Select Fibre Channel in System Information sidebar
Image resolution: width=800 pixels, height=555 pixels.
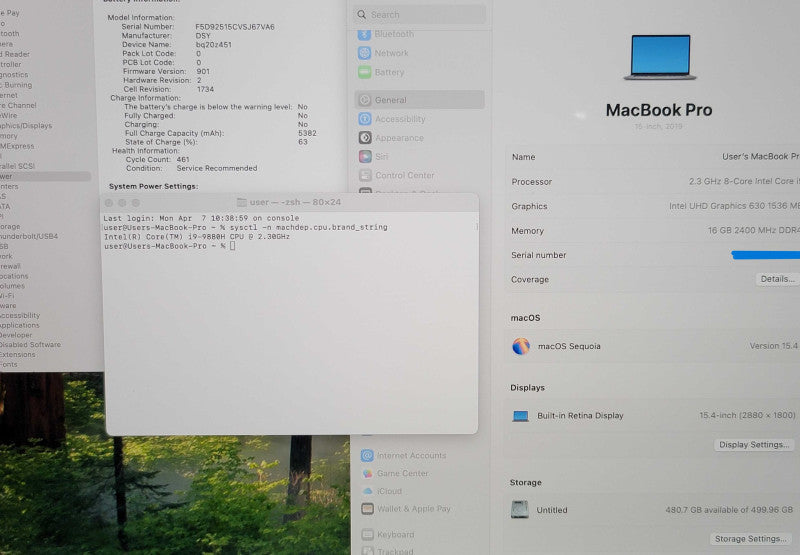tap(18, 105)
